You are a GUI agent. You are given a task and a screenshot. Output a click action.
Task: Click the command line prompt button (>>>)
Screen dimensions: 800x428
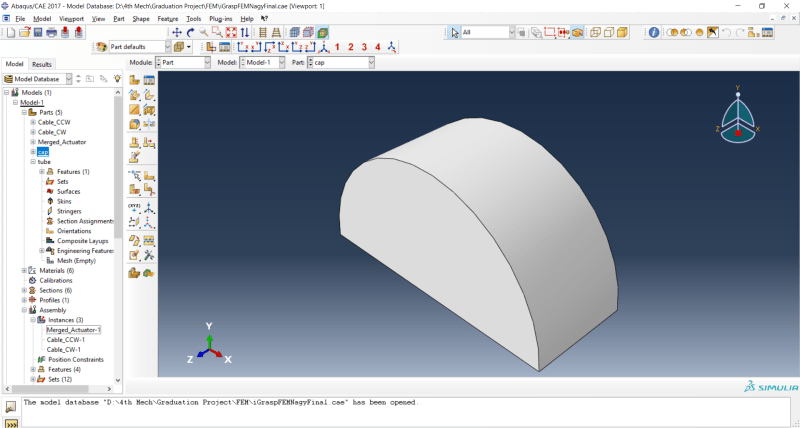pyautogui.click(x=11, y=424)
